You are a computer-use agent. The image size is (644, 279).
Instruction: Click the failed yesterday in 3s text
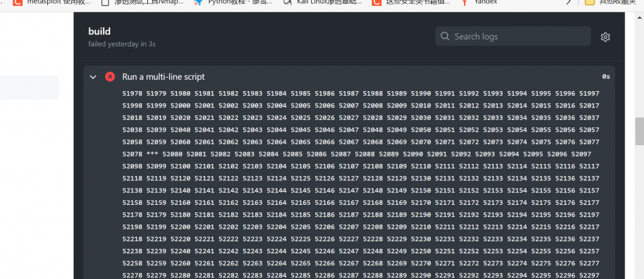121,44
